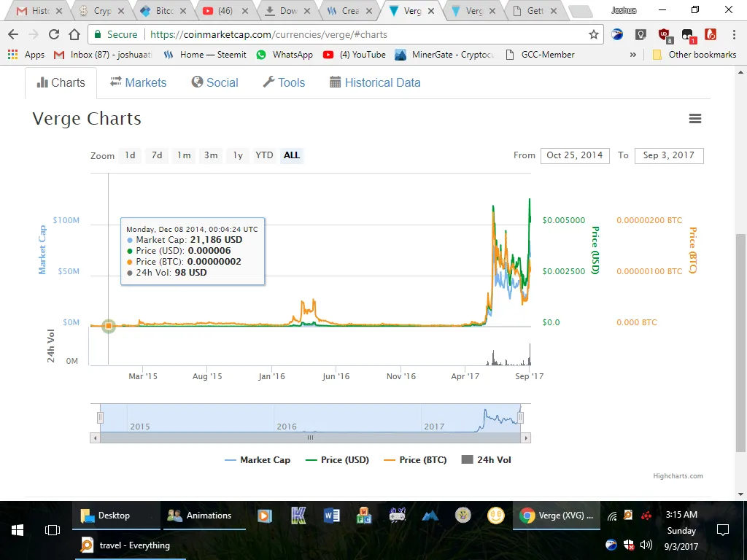Toggle the 24h Vol legend series
This screenshot has width=747, height=560.
[x=486, y=460]
